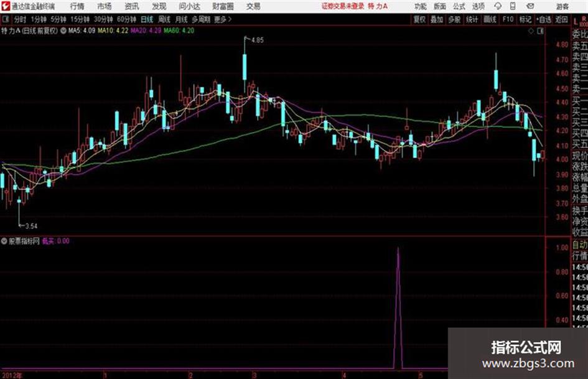Expand the 股票指标网 sub-indicator dropdown arrow
588x379 pixels.
point(4,241)
